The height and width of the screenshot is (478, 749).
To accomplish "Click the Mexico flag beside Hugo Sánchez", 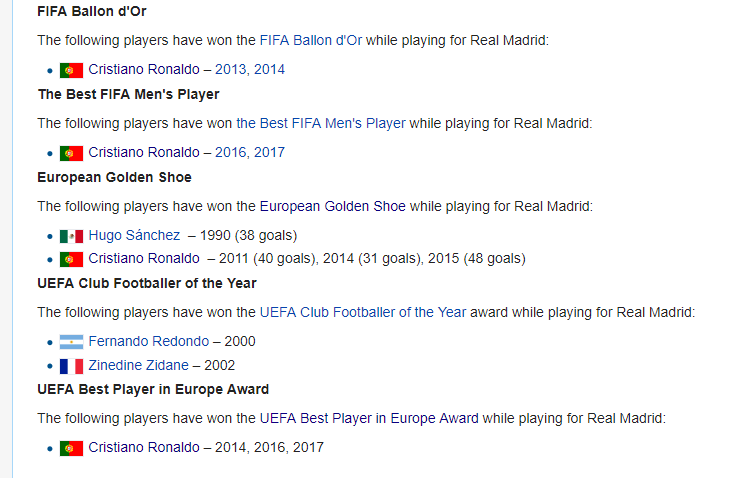I will [x=71, y=236].
